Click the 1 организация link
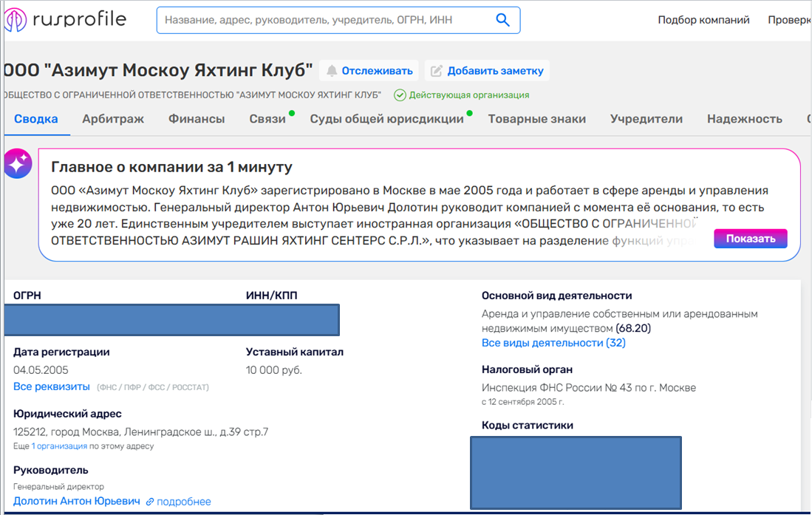This screenshot has width=812, height=515. click(59, 446)
